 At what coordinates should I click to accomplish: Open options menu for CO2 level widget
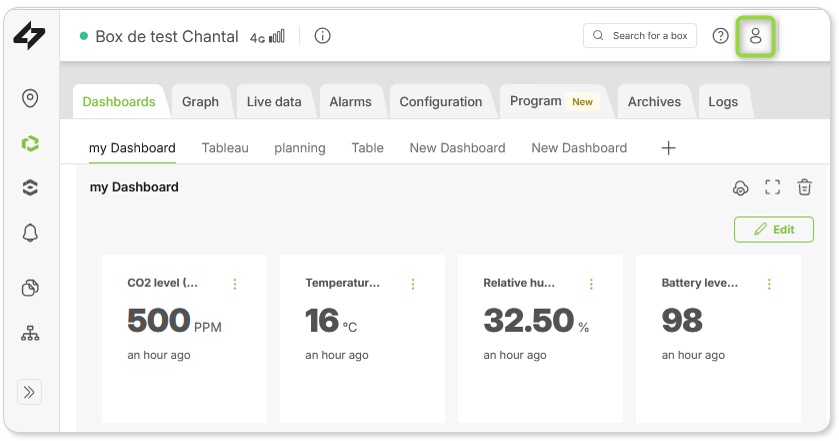tap(234, 284)
